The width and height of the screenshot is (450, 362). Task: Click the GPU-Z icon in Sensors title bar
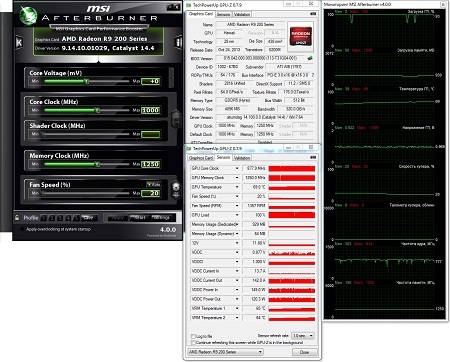pyautogui.click(x=189, y=148)
